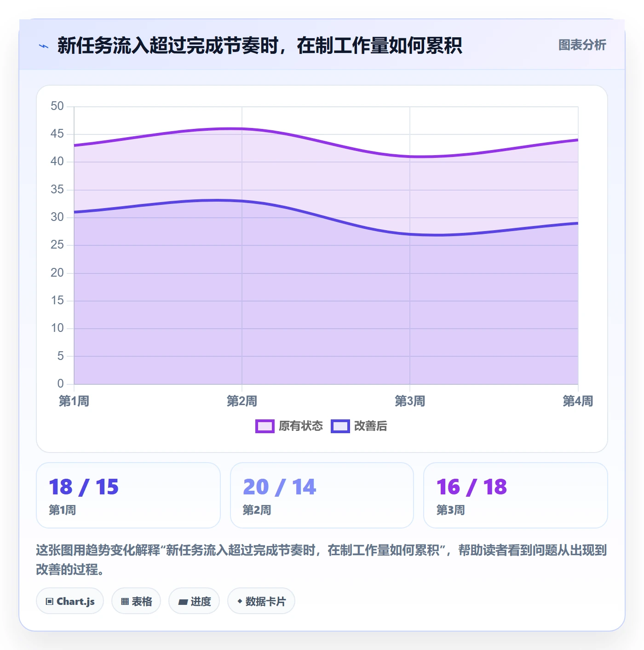Viewport: 644px width, 650px height.
Task: Click the 第1周 x-axis label
Action: click(74, 401)
